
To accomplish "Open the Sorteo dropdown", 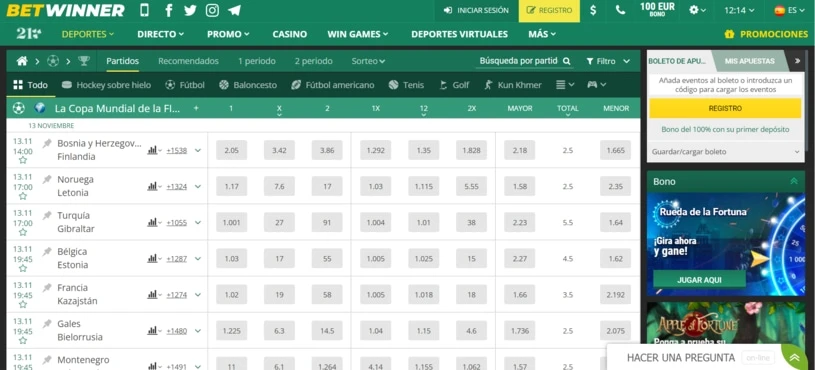I will (368, 61).
